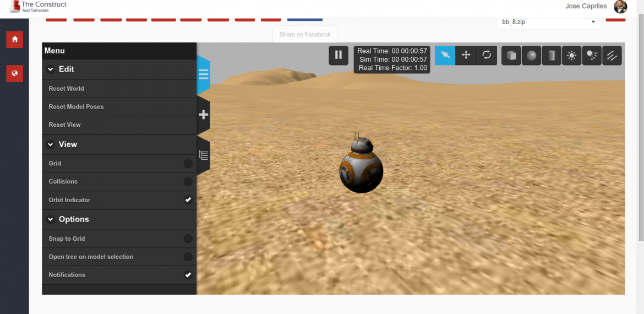Open the model tree tab
This screenshot has height=314, width=644.
point(203,155)
